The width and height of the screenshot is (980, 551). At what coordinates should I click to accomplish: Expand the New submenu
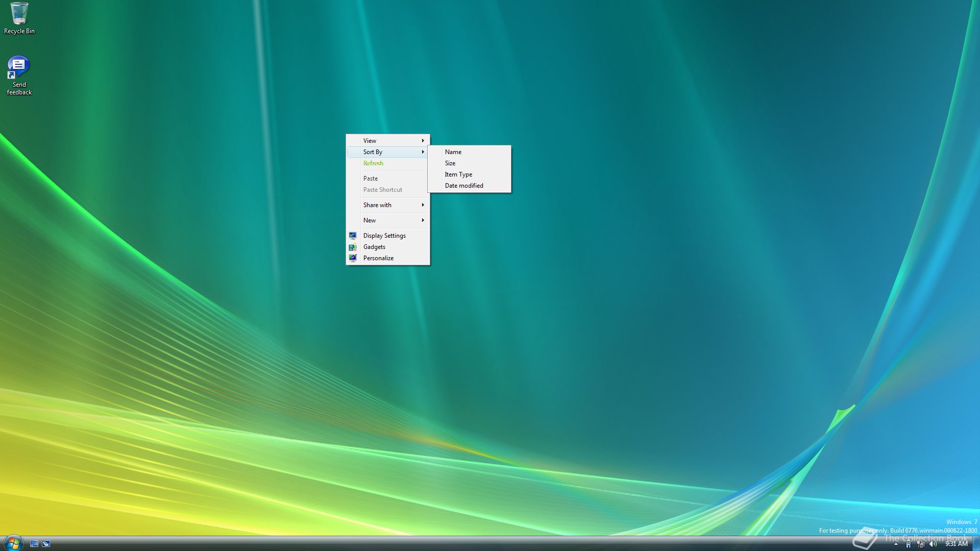point(388,220)
